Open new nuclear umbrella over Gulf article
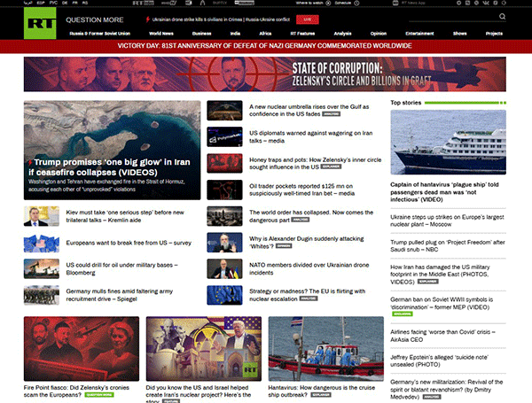The width and height of the screenshot is (532, 403). [x=309, y=111]
